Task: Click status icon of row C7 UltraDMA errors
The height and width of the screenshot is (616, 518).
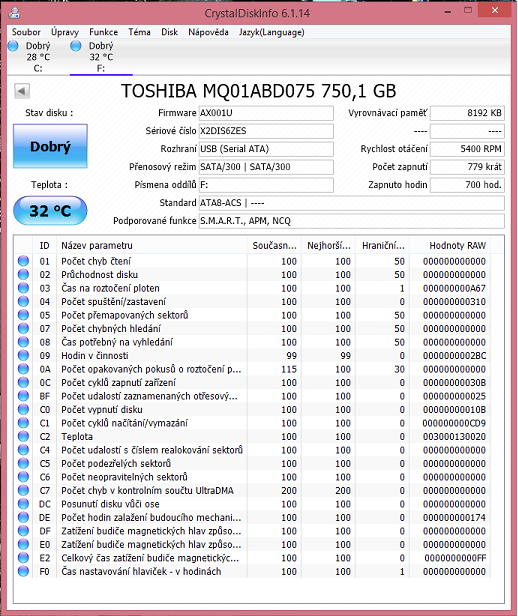Action: coord(24,490)
